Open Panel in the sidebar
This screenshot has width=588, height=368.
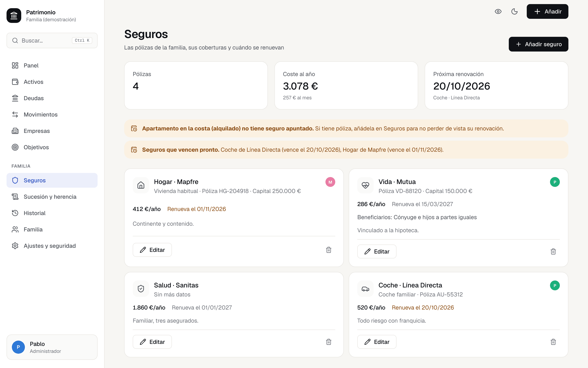point(52,65)
